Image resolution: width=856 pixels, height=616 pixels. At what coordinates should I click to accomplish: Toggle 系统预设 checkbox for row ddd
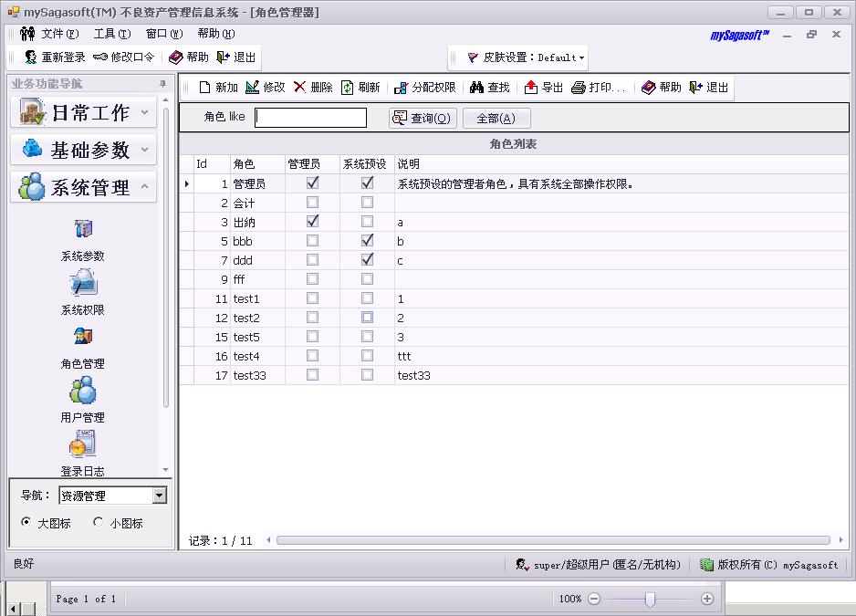pos(368,260)
